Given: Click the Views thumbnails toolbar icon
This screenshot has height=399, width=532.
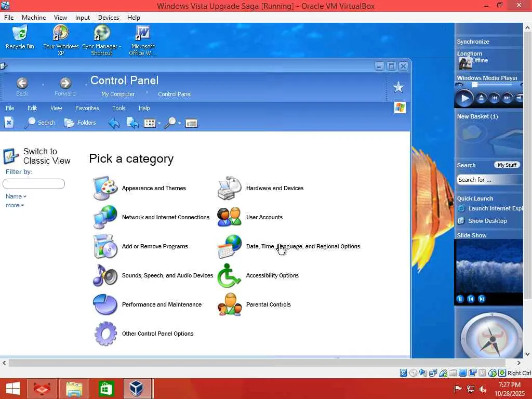Looking at the screenshot, I should tap(150, 123).
